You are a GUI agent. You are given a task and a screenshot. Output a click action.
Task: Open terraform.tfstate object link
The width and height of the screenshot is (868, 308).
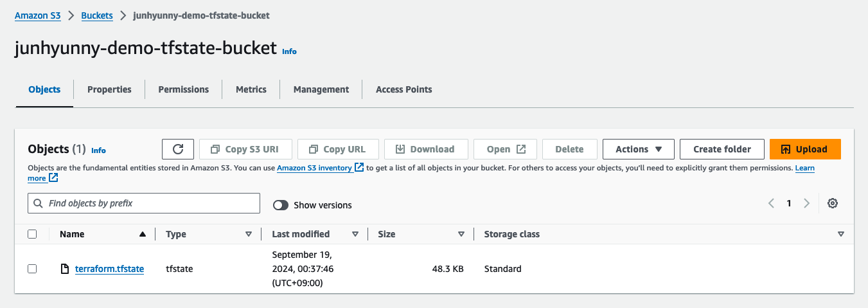coord(109,269)
